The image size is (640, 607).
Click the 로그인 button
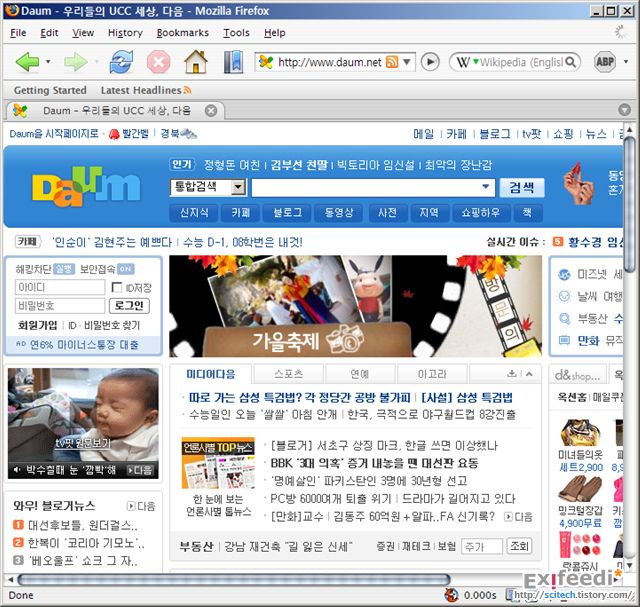coord(129,305)
